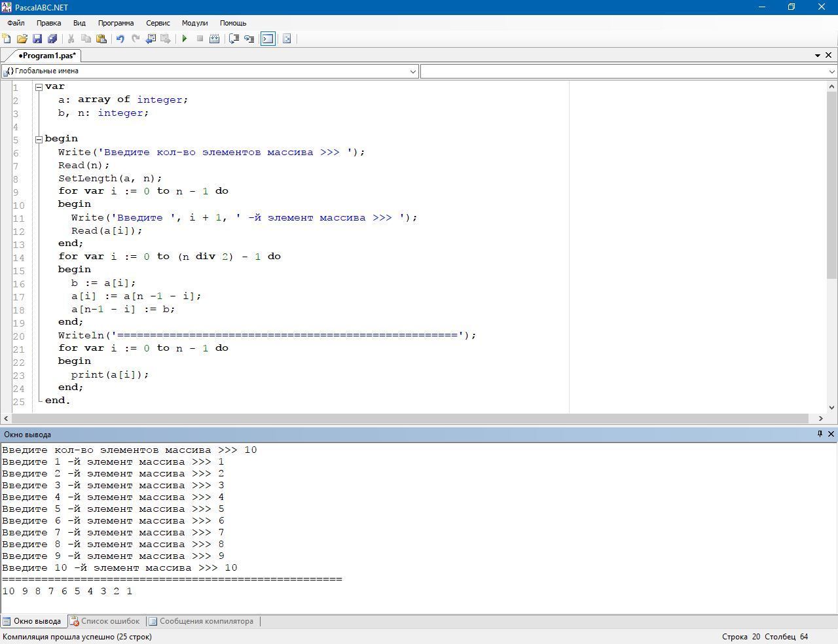Image resolution: width=838 pixels, height=644 pixels.
Task: Run the program with the green arrow
Action: click(185, 39)
